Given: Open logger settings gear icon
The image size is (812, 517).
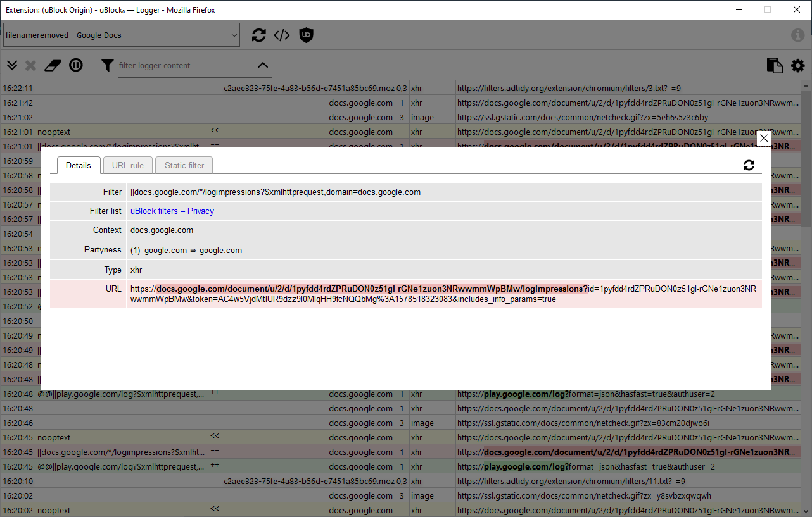Looking at the screenshot, I should (x=797, y=65).
